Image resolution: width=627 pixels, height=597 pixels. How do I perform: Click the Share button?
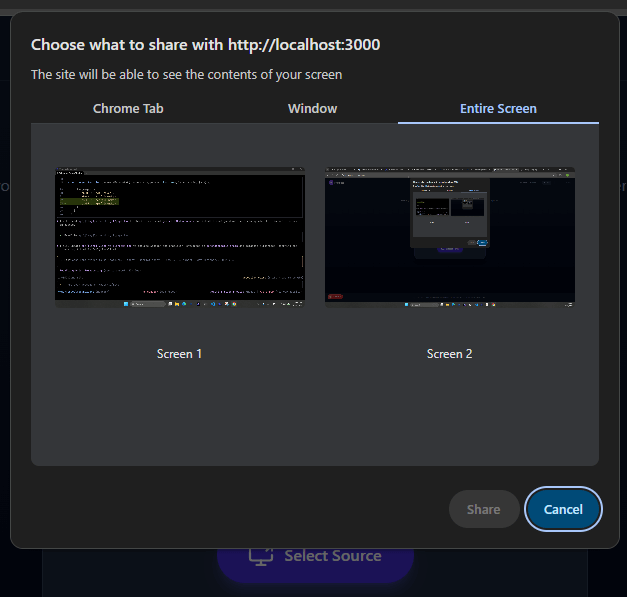(484, 509)
